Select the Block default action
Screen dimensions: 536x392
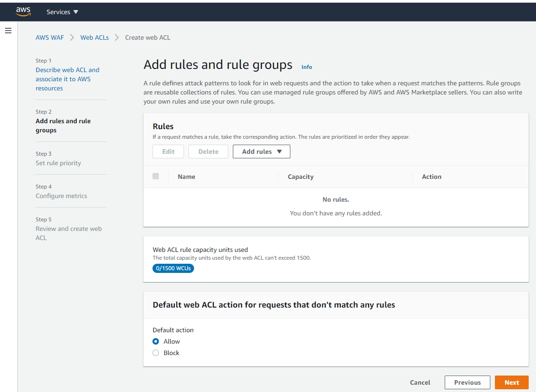click(x=156, y=353)
